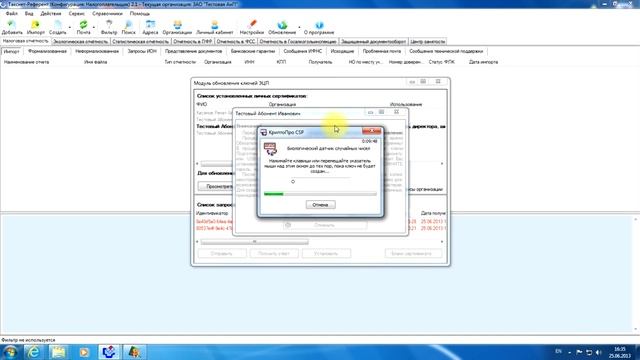640x360 pixels.
Task: Open the Настройки toolbar icon
Action: (252, 27)
